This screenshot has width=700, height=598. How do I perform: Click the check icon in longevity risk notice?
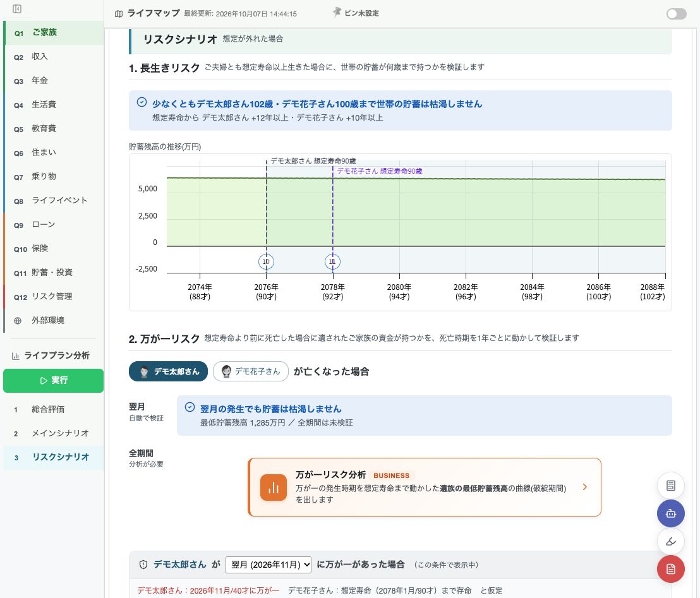[x=142, y=102]
